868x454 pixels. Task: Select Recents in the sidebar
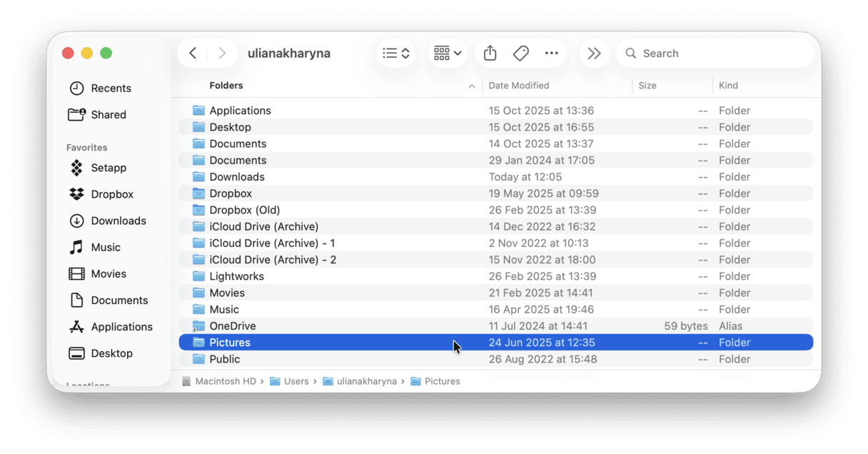pos(77,88)
